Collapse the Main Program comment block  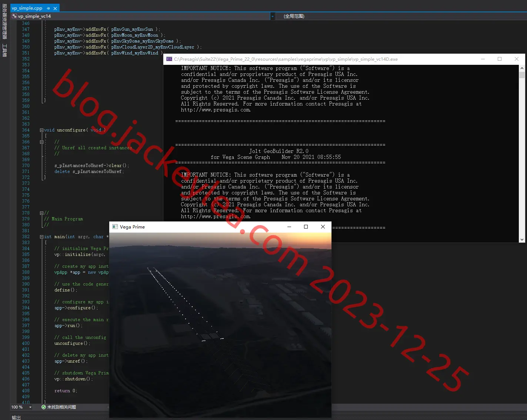41,213
